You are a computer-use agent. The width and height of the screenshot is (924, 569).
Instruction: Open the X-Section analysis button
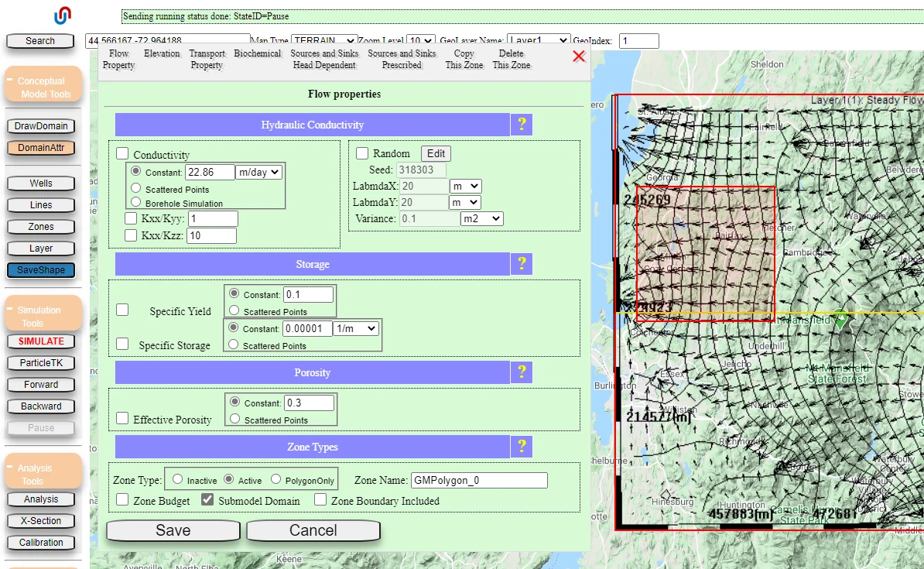[41, 521]
